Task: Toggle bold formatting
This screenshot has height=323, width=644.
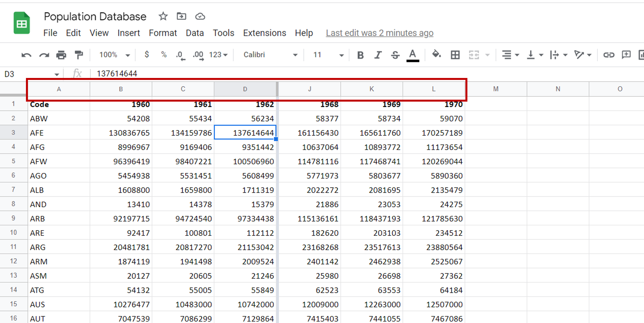Action: pyautogui.click(x=360, y=55)
